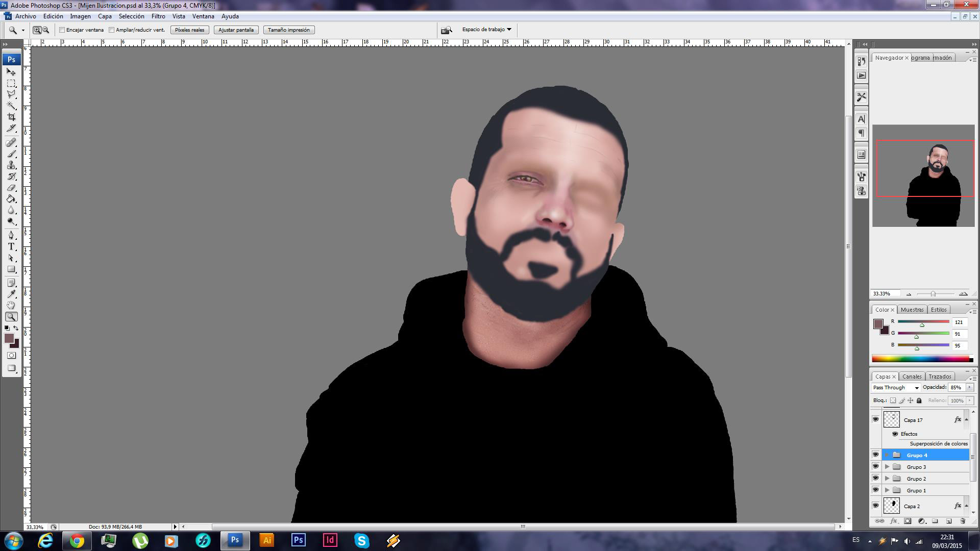Select the Paint Bucket tool

point(11,199)
